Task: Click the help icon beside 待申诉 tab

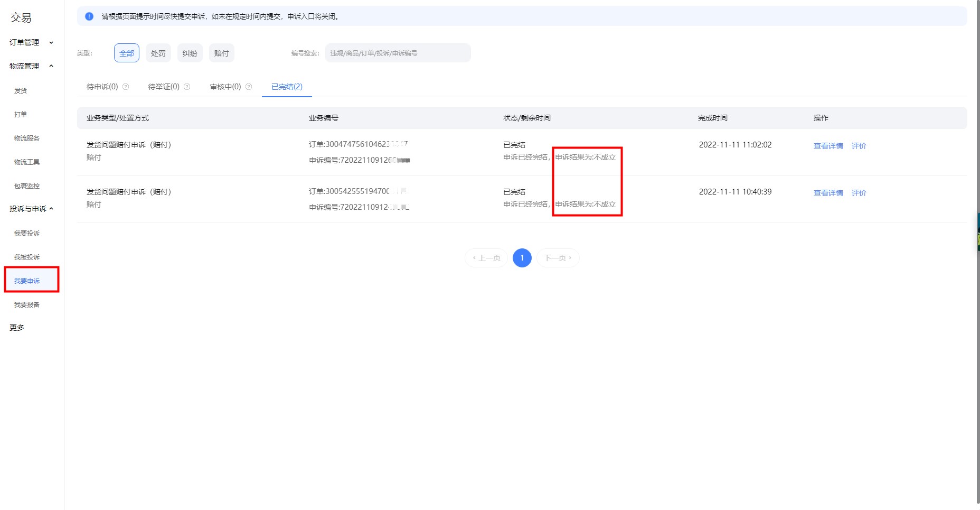Action: (126, 86)
